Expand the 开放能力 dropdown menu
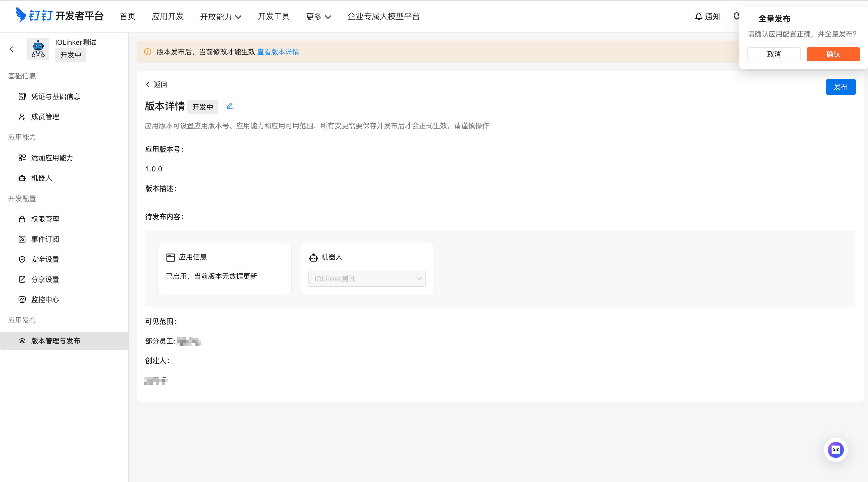This screenshot has height=482, width=868. click(220, 17)
